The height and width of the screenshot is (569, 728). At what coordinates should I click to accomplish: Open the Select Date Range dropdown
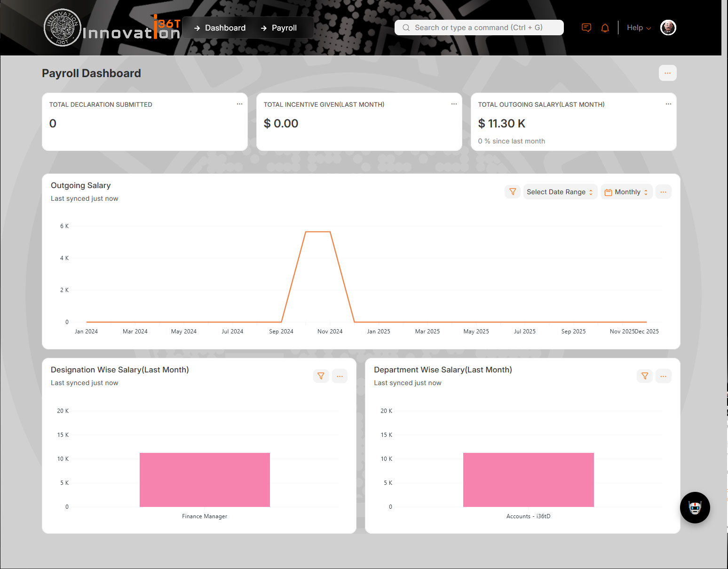point(560,192)
